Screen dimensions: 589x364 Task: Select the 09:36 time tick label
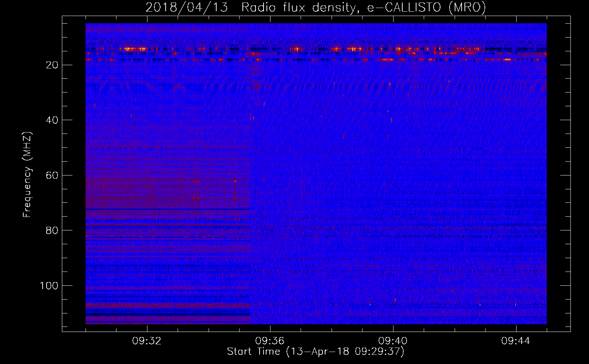coord(270,341)
